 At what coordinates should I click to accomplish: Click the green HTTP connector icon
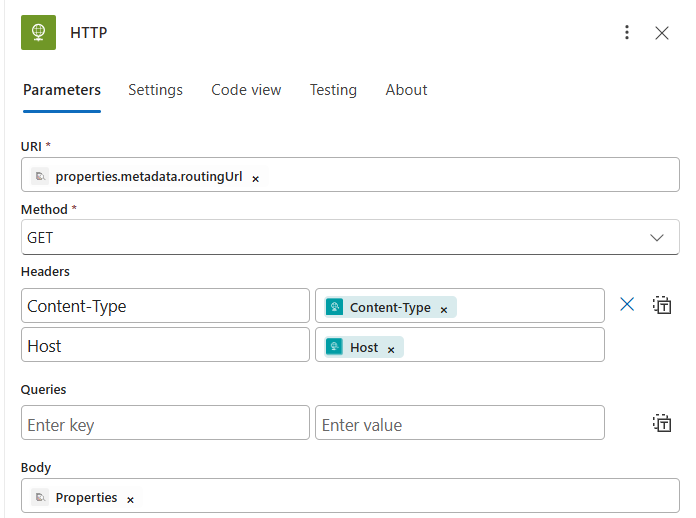(x=38, y=33)
